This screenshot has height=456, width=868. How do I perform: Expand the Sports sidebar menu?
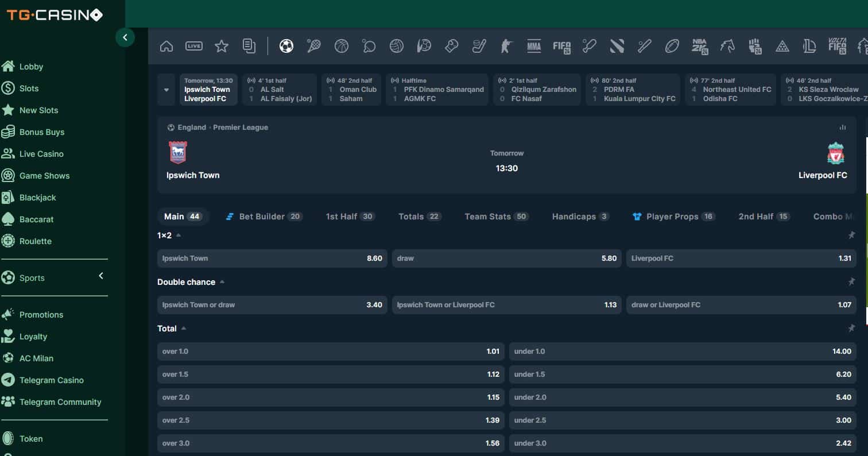point(101,276)
